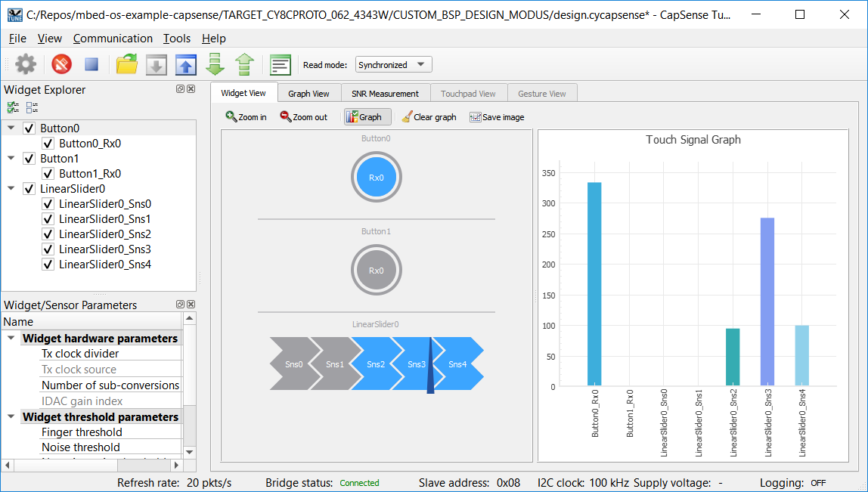Click the Name column header
This screenshot has width=868, height=492.
tap(92, 321)
